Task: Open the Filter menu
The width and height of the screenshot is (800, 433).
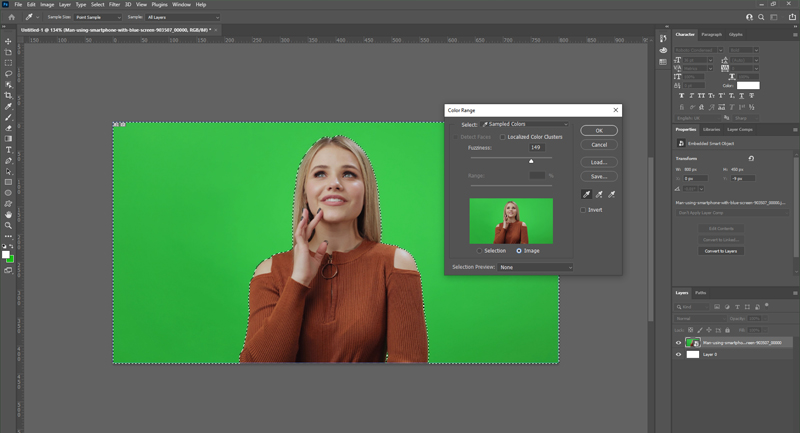Action: coord(114,5)
